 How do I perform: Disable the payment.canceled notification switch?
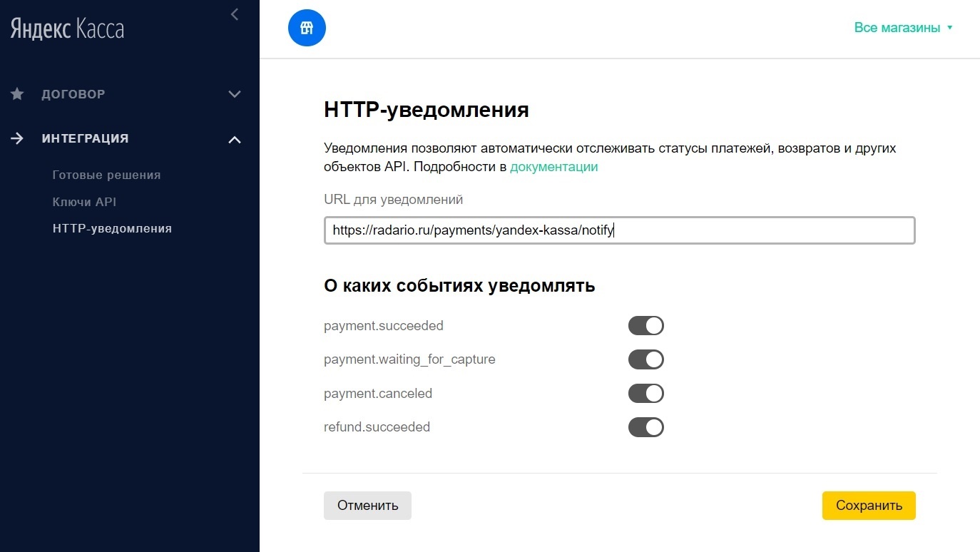pos(646,394)
